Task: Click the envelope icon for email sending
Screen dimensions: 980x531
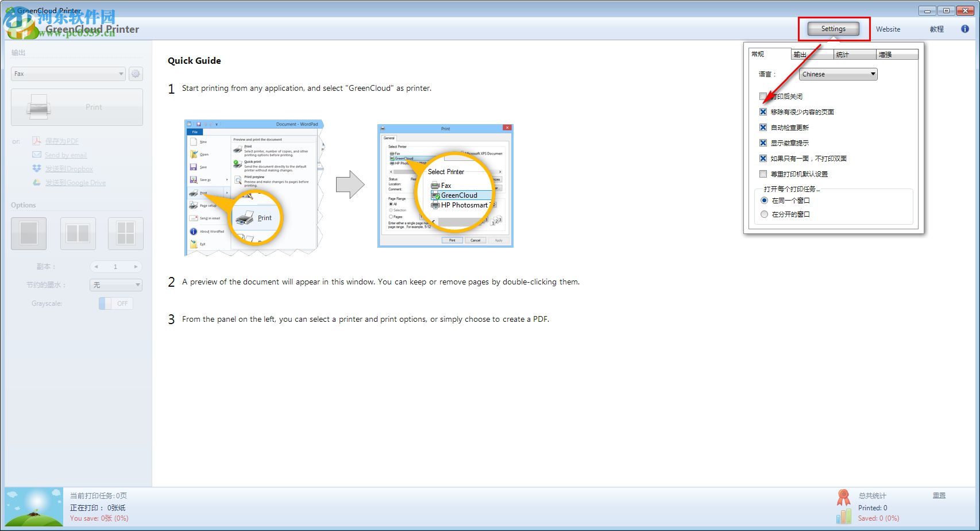Action: pyautogui.click(x=36, y=155)
